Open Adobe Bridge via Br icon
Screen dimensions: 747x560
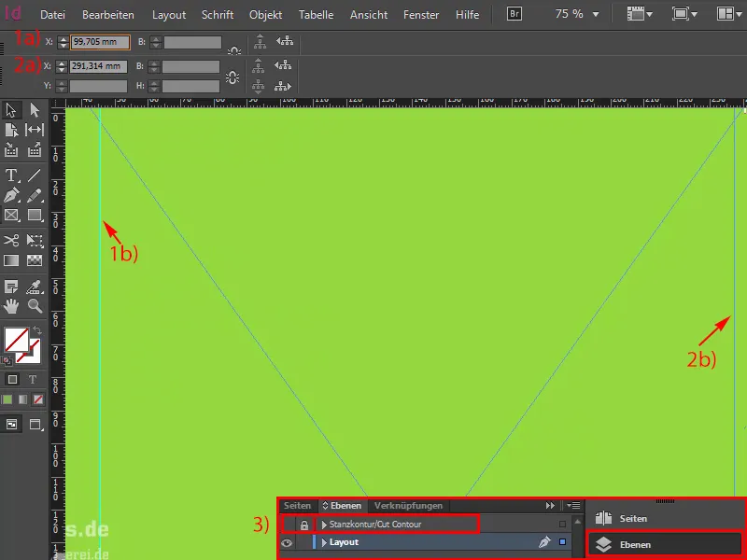[x=514, y=14]
